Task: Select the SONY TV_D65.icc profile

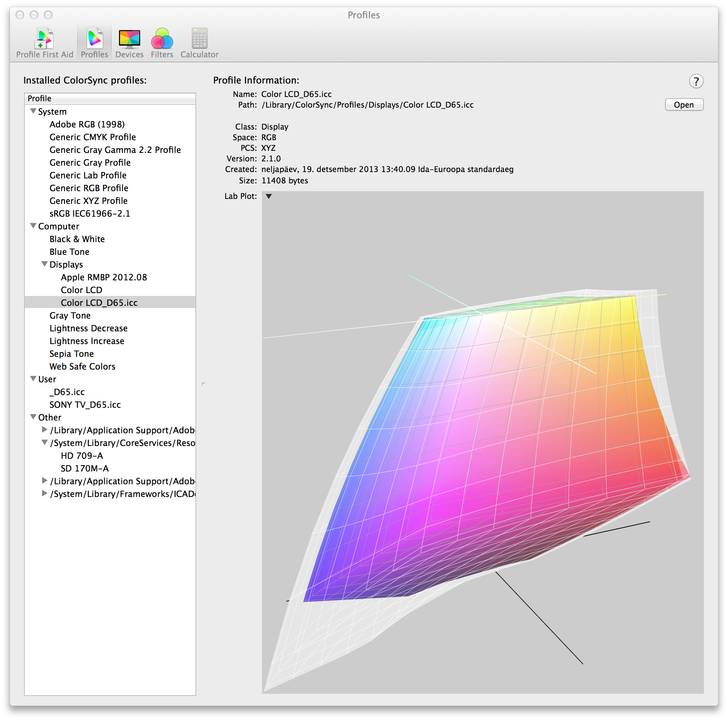Action: pyautogui.click(x=85, y=405)
